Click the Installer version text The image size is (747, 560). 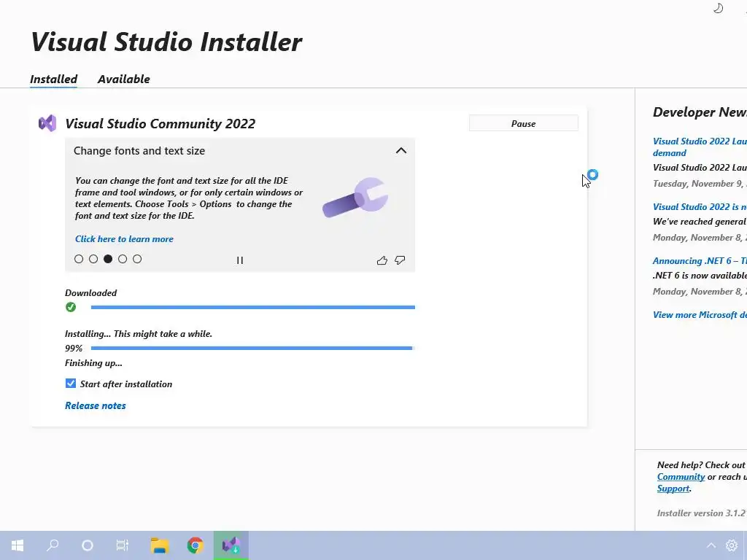coord(701,513)
